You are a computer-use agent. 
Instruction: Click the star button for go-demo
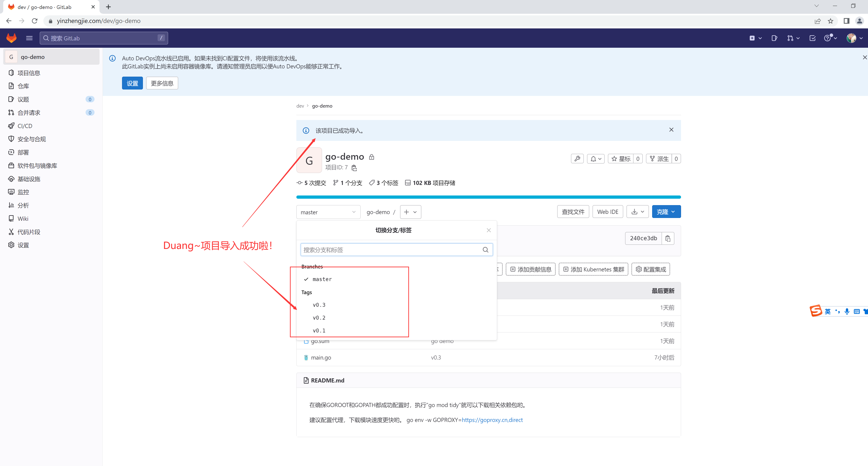pyautogui.click(x=621, y=159)
